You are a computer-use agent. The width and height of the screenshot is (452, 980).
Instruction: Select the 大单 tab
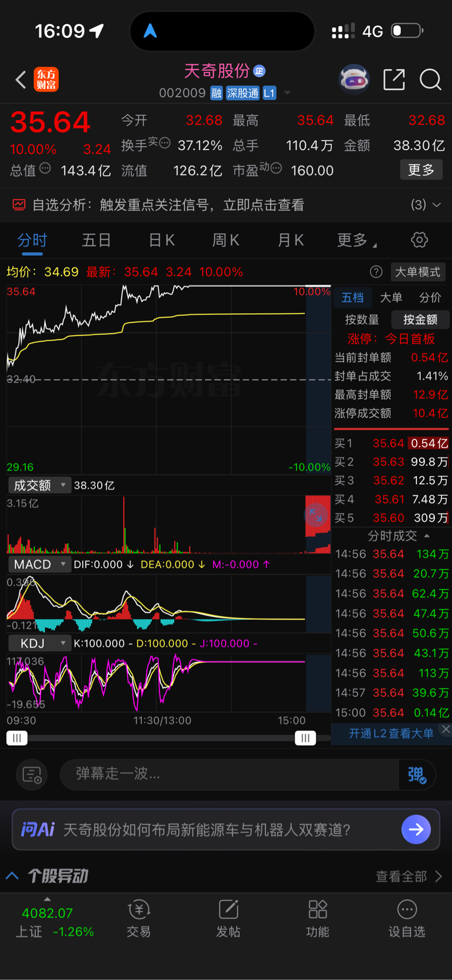coord(391,298)
